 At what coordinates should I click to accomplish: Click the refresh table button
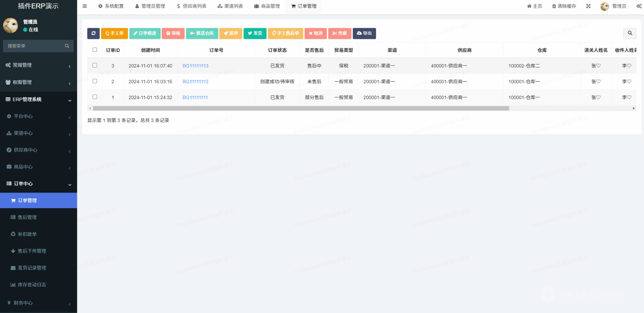tap(93, 34)
